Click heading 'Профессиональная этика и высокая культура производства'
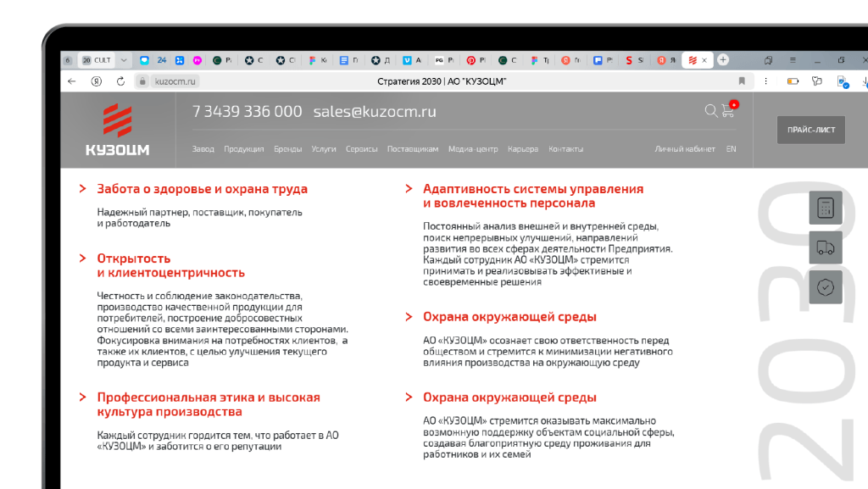The height and width of the screenshot is (489, 868). tap(209, 404)
